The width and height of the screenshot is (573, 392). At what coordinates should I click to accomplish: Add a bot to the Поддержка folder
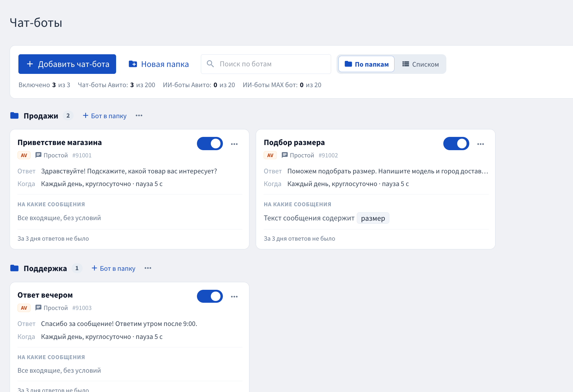pos(113,268)
